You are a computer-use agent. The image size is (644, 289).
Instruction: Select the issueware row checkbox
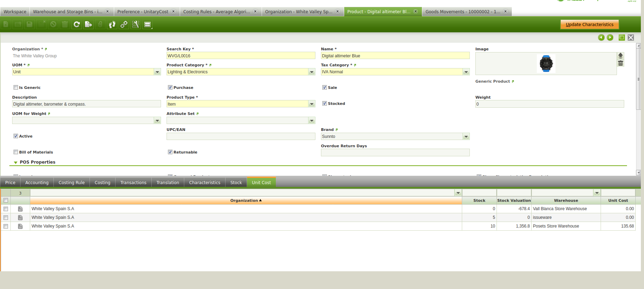pos(6,217)
